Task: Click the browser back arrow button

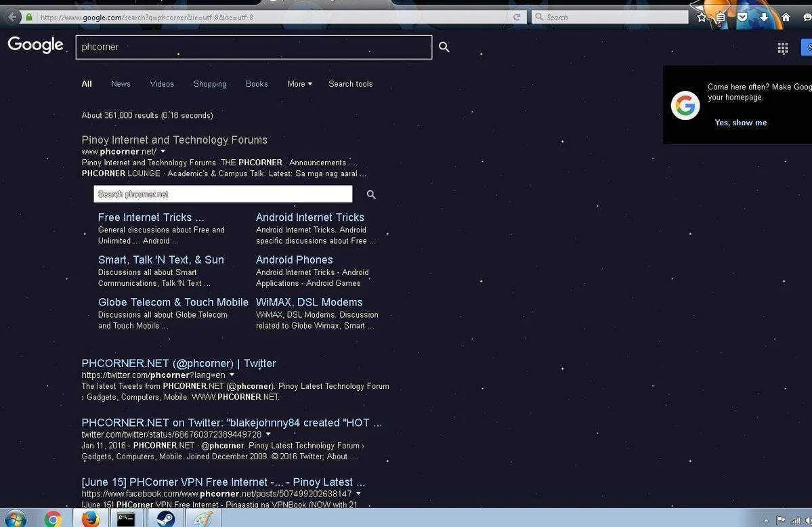Action: (12, 17)
